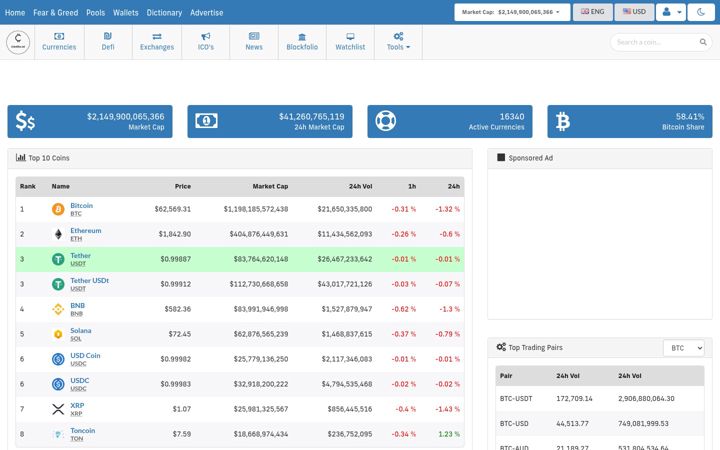Click Tether logo in highlighted row

58,259
